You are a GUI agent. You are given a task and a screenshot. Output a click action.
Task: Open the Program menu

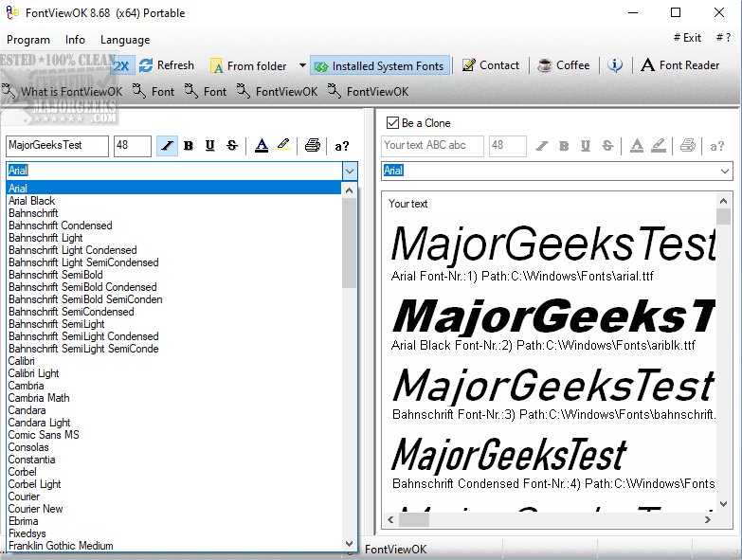tap(28, 40)
